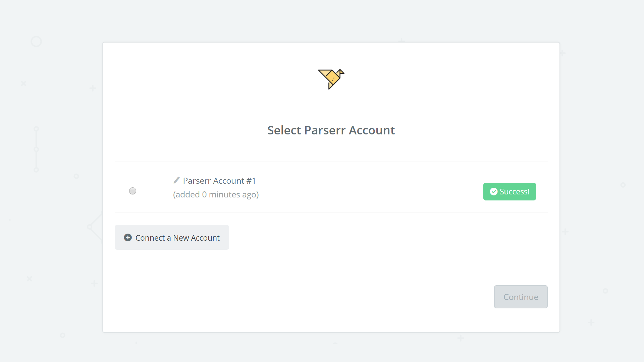This screenshot has width=644, height=362.
Task: Click the Select Parserr Account heading
Action: pos(331,130)
